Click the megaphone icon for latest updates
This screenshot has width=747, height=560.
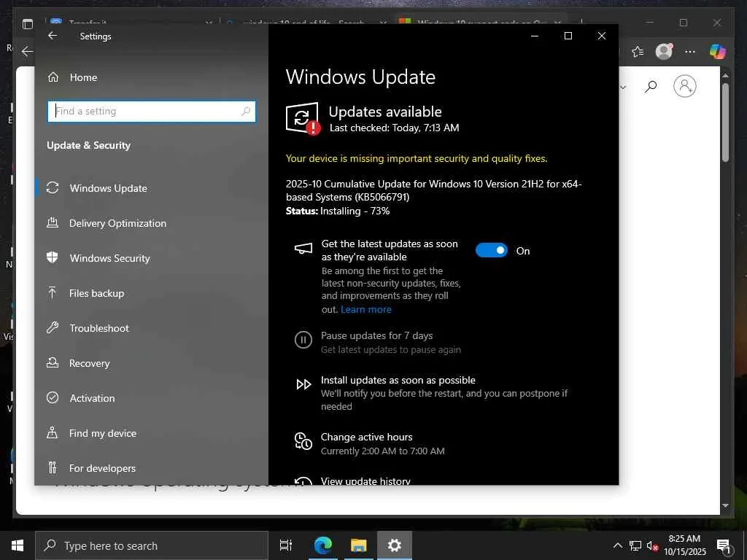303,248
